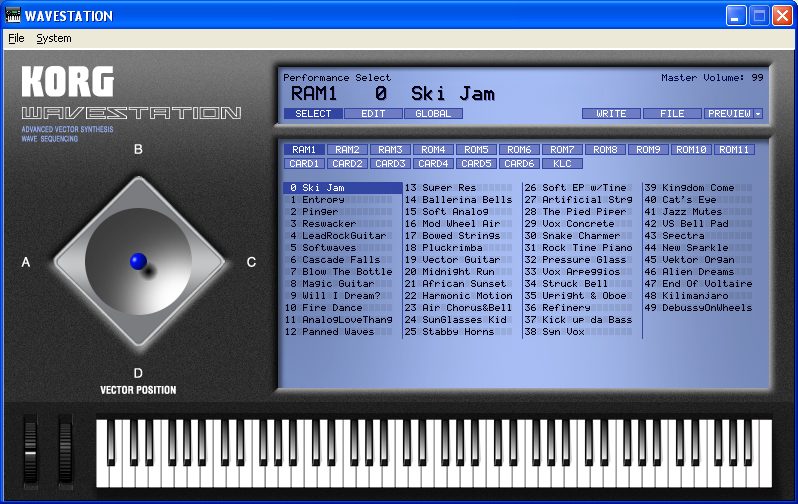Select performance 47 End Of Voltaire

tap(703, 284)
